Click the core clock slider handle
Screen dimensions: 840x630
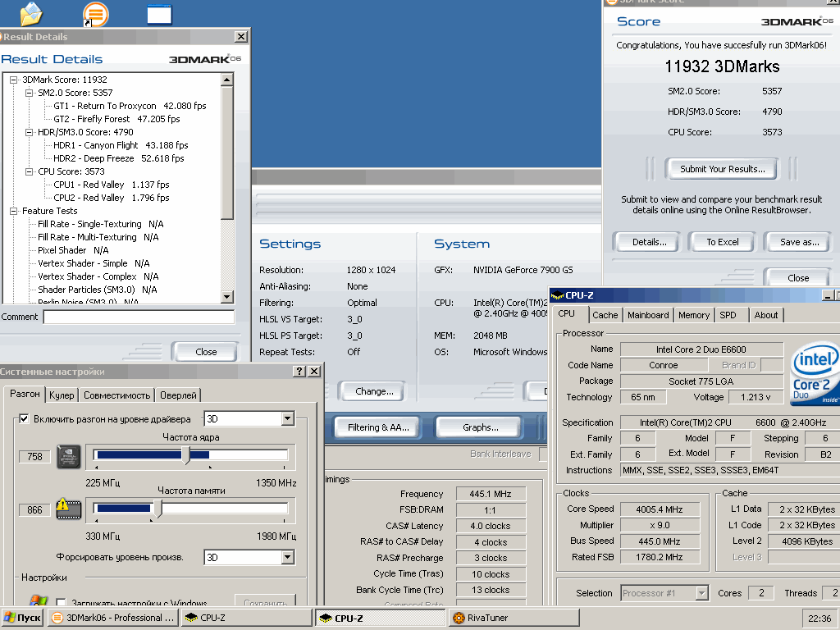pyautogui.click(x=186, y=455)
